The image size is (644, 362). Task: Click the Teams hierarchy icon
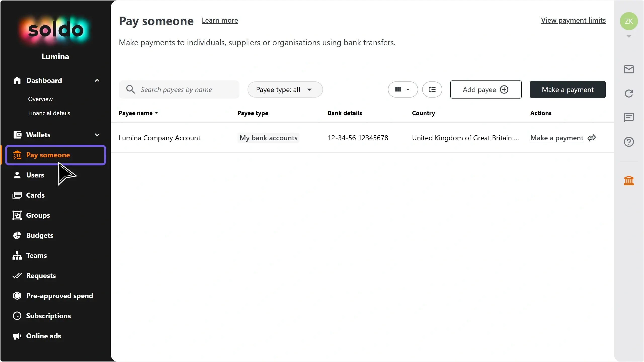17,255
